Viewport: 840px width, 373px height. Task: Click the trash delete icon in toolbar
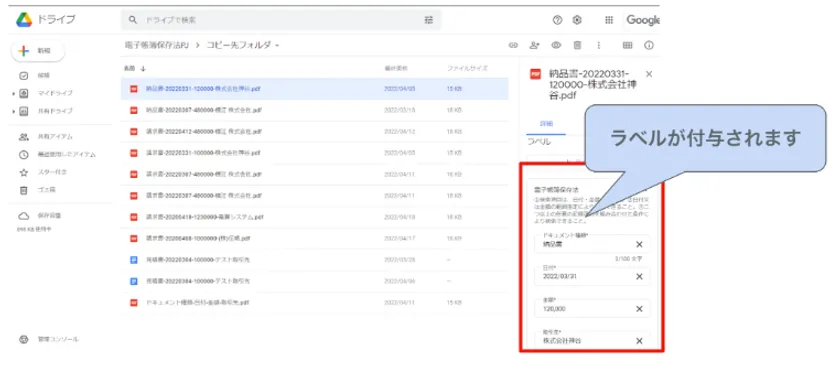click(578, 46)
